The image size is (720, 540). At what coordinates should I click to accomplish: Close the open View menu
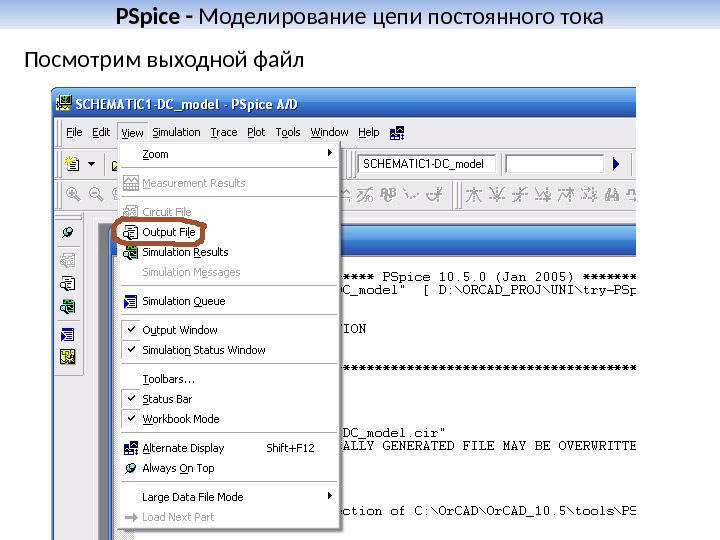point(132,133)
